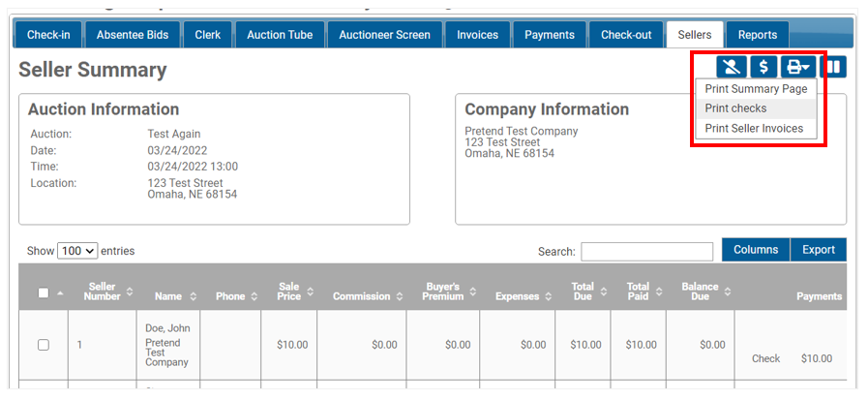Click sort arrow next to header checkbox
The width and height of the screenshot is (868, 400).
point(60,293)
